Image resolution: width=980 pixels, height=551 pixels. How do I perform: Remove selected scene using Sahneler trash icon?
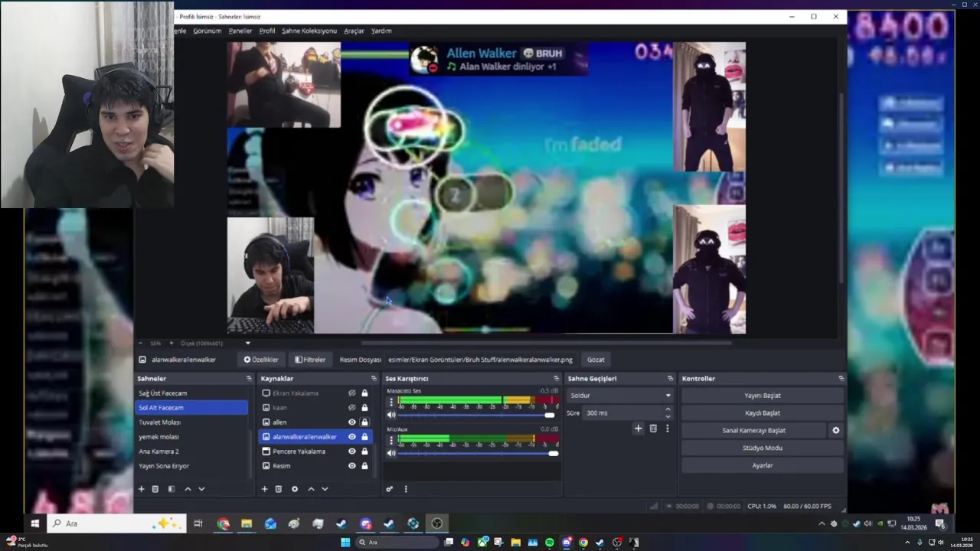pyautogui.click(x=155, y=489)
